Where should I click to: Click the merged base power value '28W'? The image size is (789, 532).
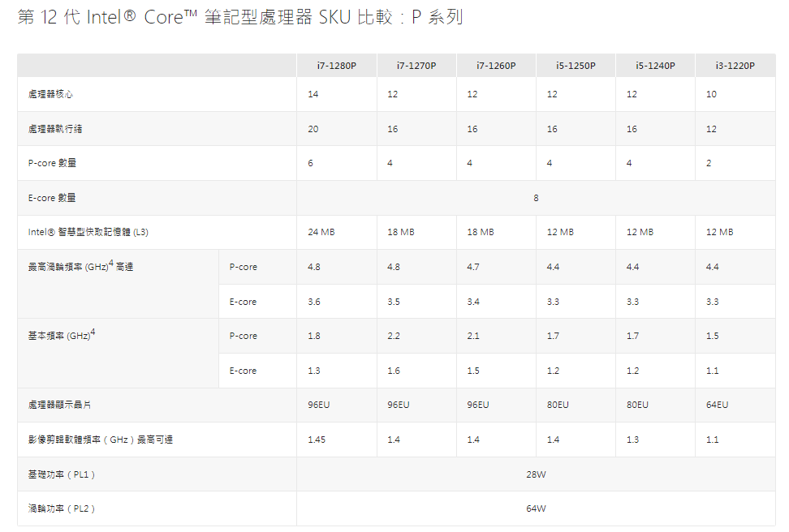[x=536, y=474]
